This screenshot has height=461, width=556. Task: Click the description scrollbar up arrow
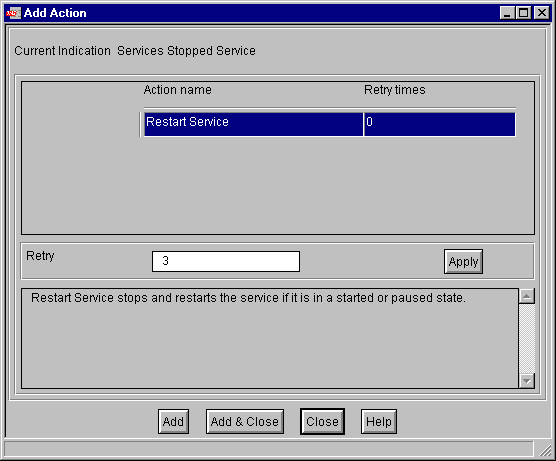pos(527,296)
